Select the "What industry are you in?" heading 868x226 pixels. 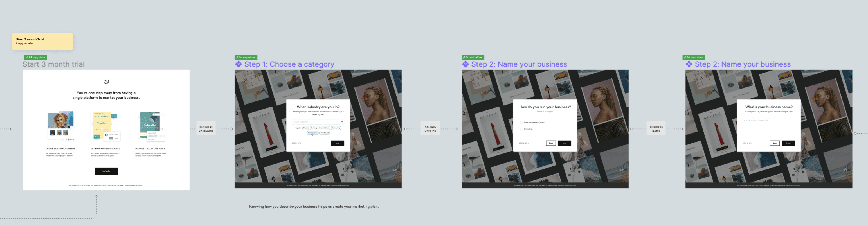(x=318, y=107)
